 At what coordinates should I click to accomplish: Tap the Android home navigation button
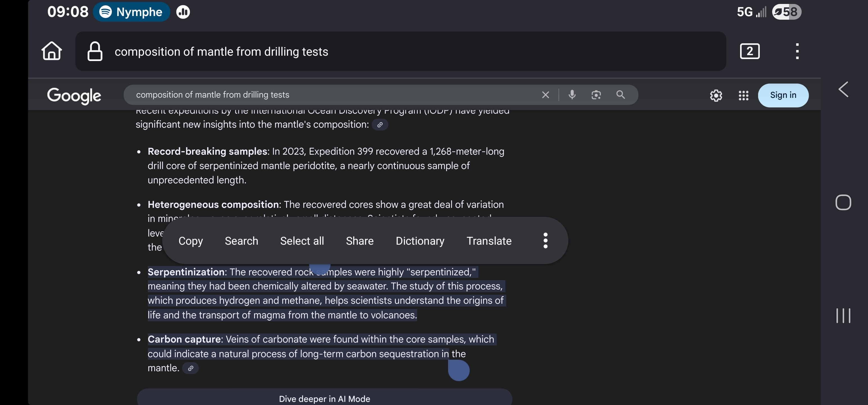(x=843, y=202)
